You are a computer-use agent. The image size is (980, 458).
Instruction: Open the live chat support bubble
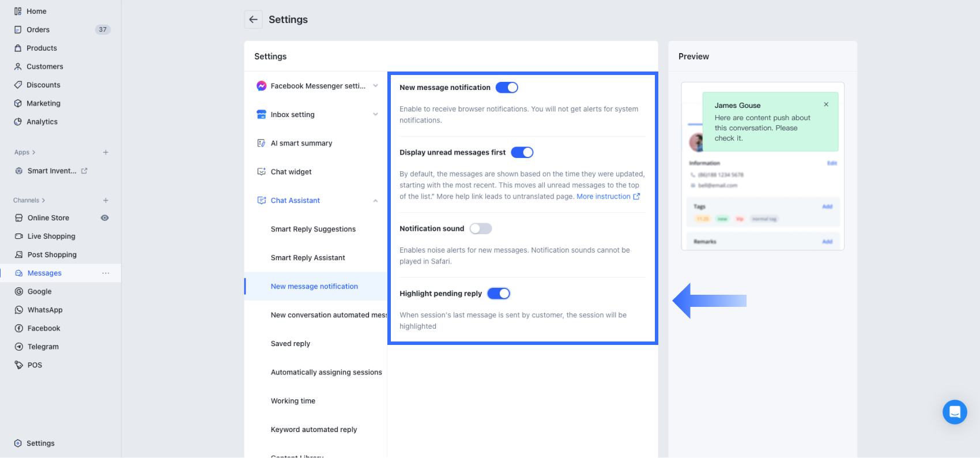click(x=954, y=412)
